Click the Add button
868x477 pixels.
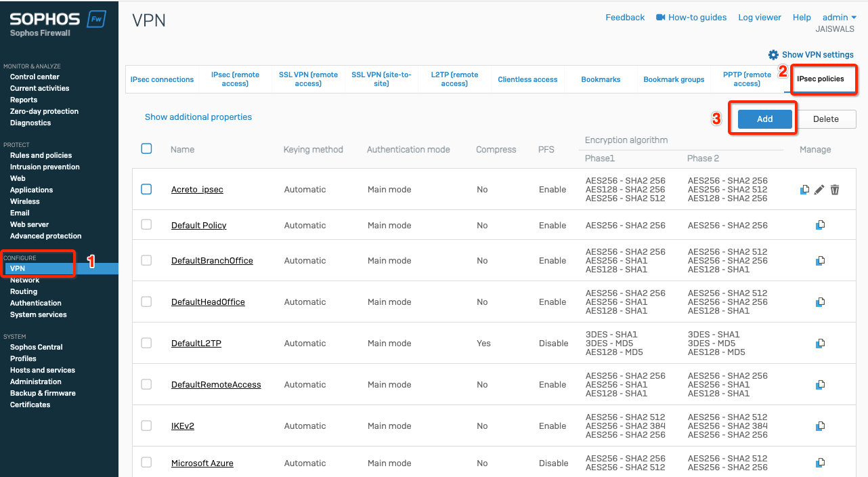(764, 119)
